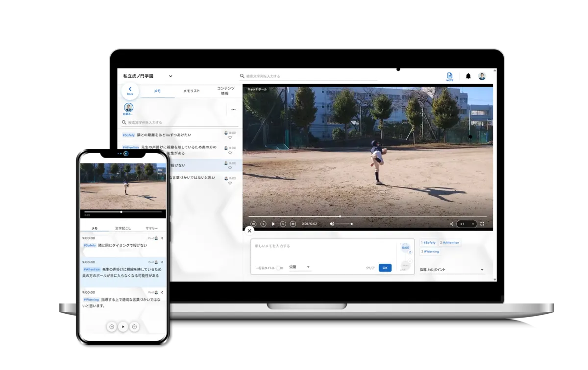Open the three-dot menu in memo panel
This screenshot has height=370, width=588.
tap(233, 110)
